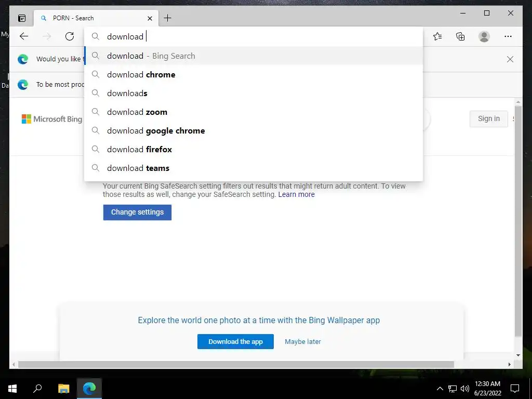Click in the address bar text field

point(253,36)
